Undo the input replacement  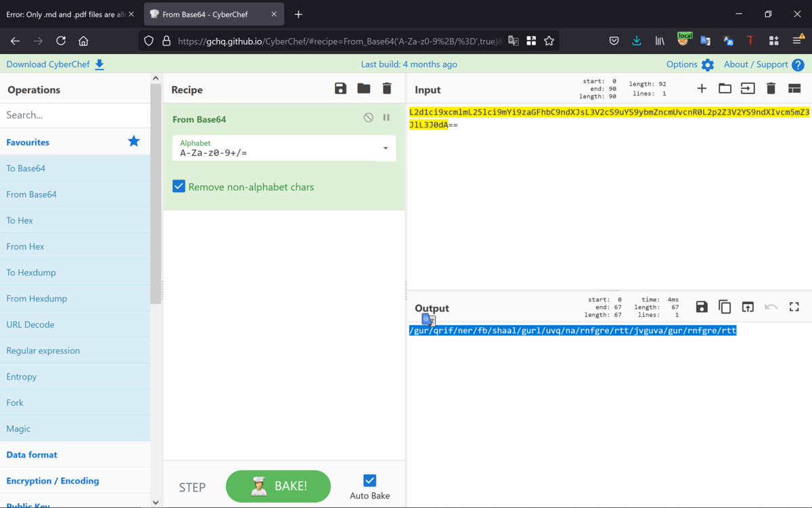tap(771, 307)
